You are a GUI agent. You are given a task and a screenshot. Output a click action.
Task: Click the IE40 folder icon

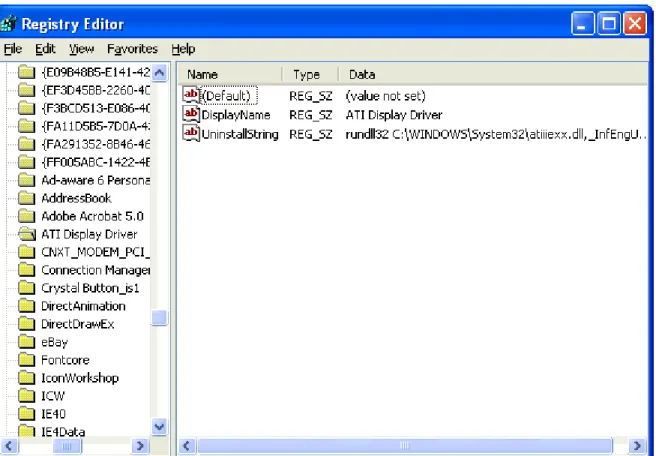27,414
